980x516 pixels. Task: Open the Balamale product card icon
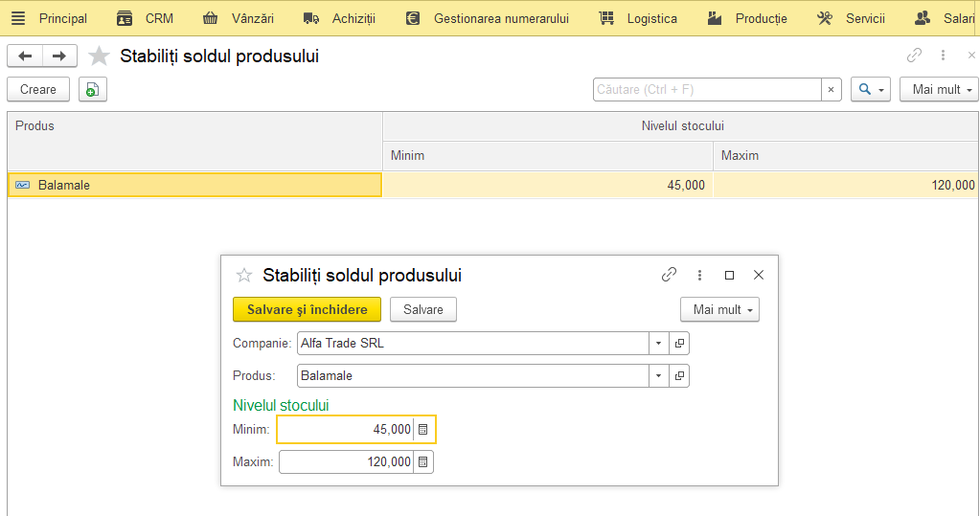(x=679, y=376)
